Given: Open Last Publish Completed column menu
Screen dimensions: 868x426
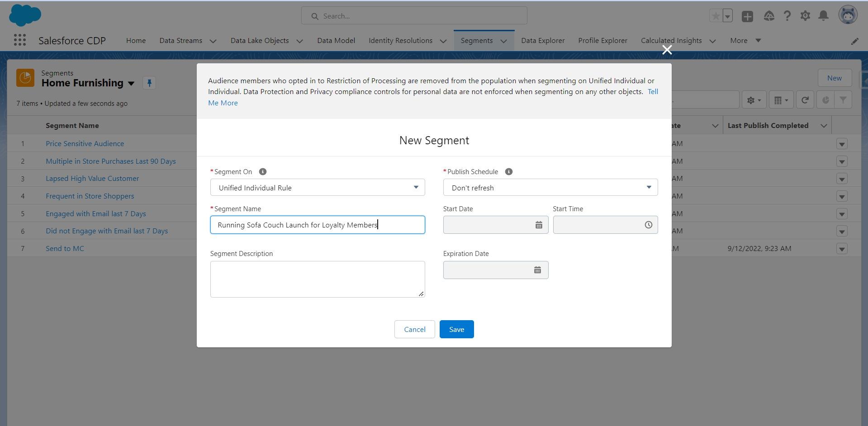Looking at the screenshot, I should tap(824, 126).
